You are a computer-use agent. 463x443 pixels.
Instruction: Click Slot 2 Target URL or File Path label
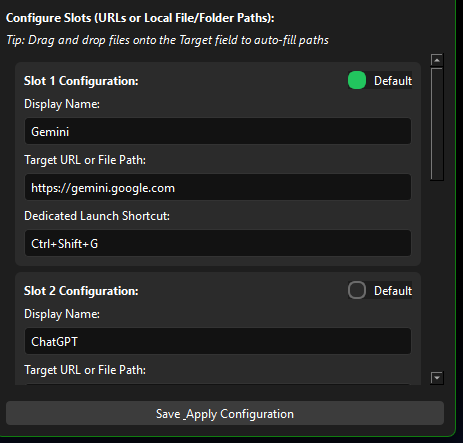click(85, 370)
